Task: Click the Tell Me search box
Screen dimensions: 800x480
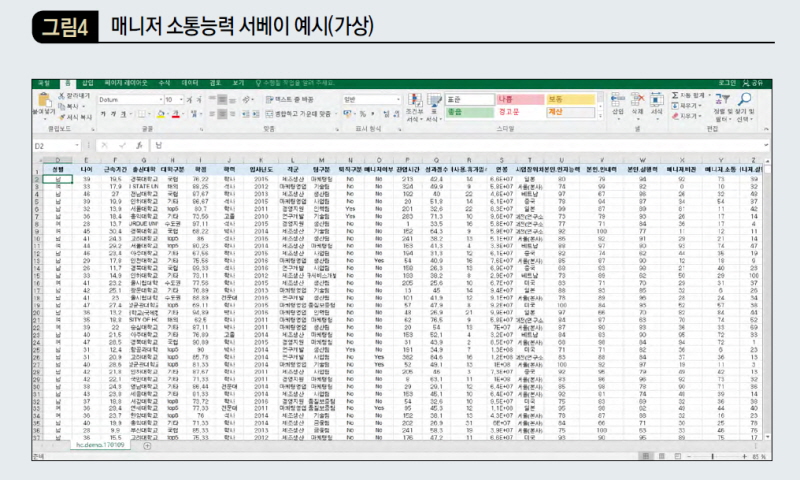Action: pos(295,83)
